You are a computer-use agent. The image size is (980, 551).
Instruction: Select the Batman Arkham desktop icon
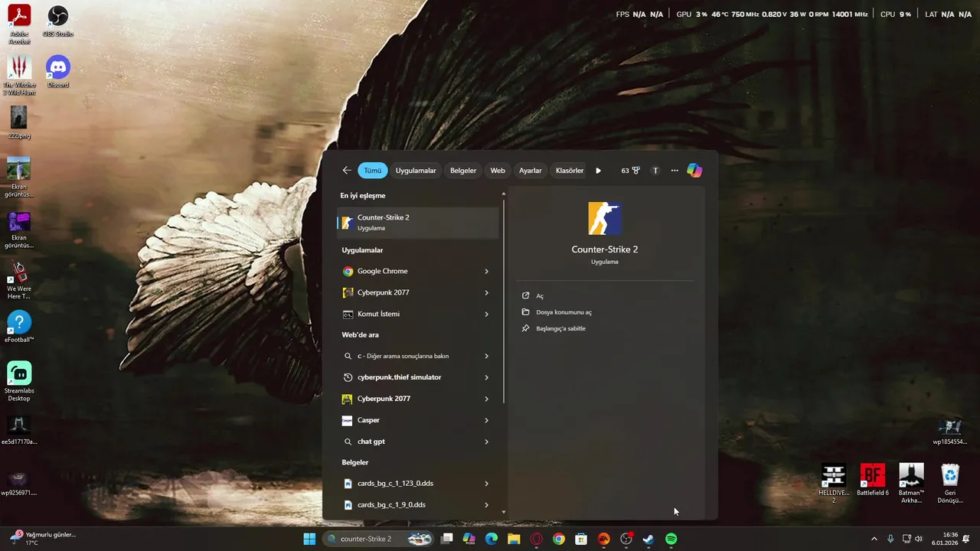911,484
